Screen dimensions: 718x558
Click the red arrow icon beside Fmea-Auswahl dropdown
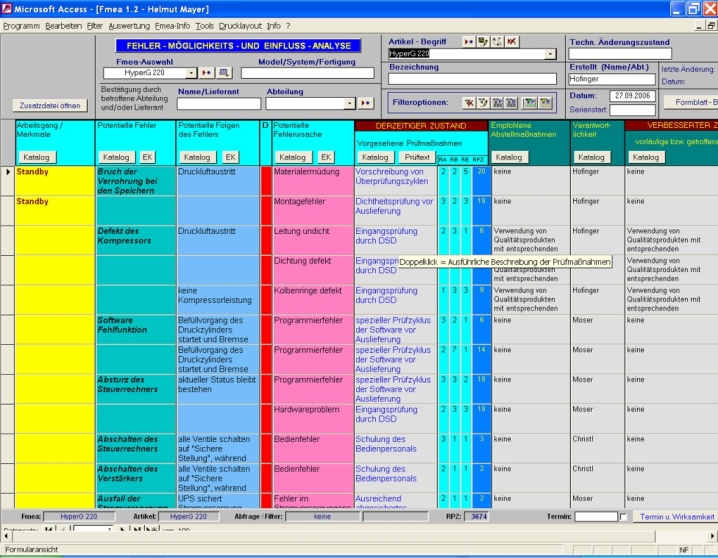click(x=207, y=73)
